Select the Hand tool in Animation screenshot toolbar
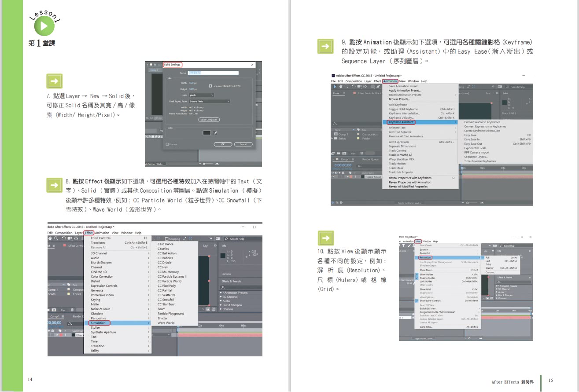The image size is (579, 392). coord(341,87)
